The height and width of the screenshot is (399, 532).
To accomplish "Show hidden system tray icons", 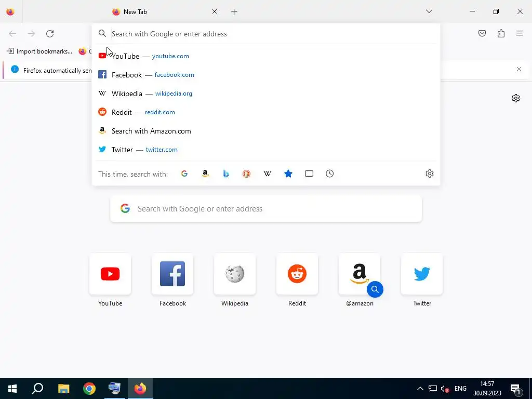I will [x=420, y=389].
